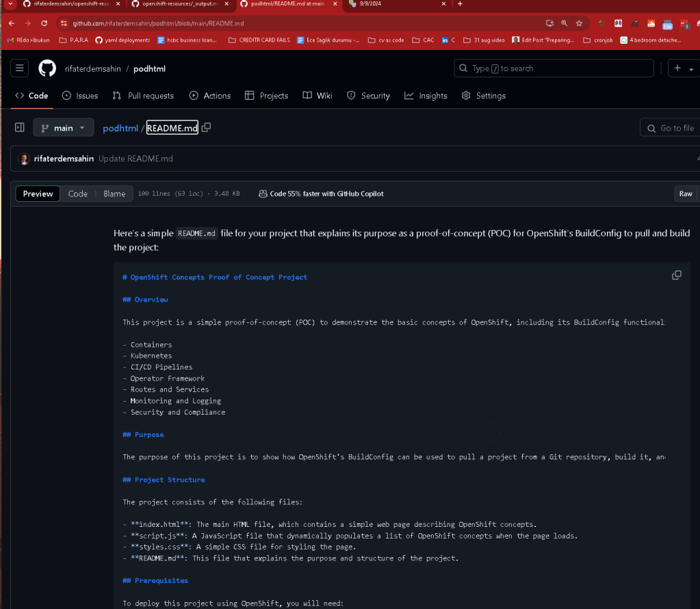The image size is (700, 609).
Task: Open the cronjob bookmark folder
Action: click(x=598, y=40)
